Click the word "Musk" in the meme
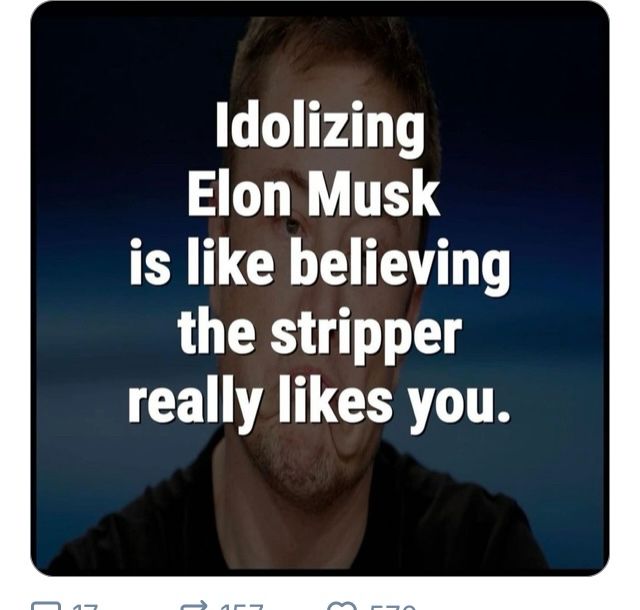The width and height of the screenshot is (640, 610). click(x=372, y=197)
